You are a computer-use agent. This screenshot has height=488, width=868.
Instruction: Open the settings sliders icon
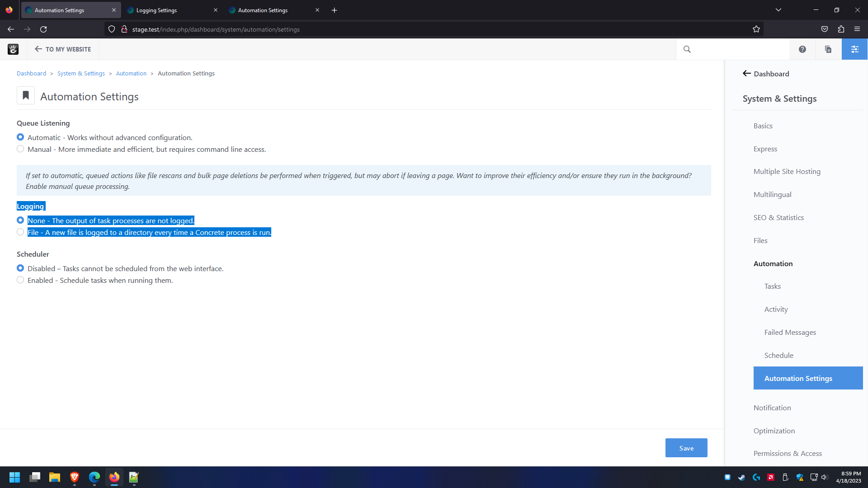tap(854, 49)
